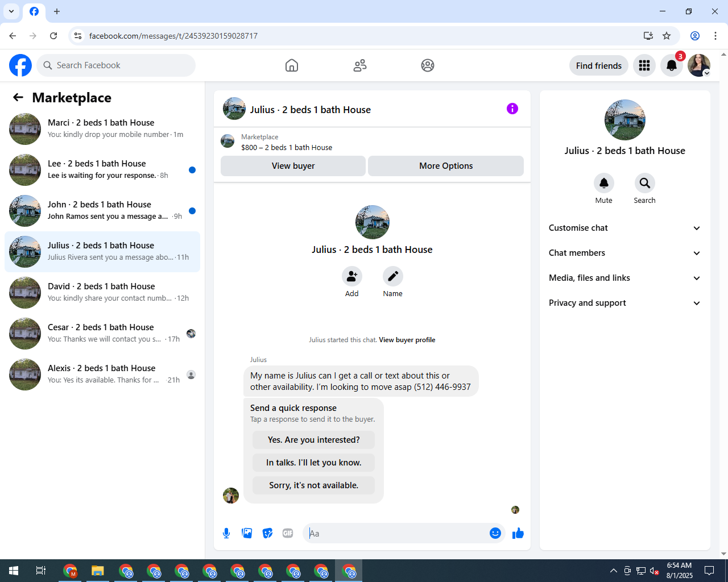Open Julius's chat avatar in right panel
This screenshot has width=728, height=582.
click(x=625, y=120)
